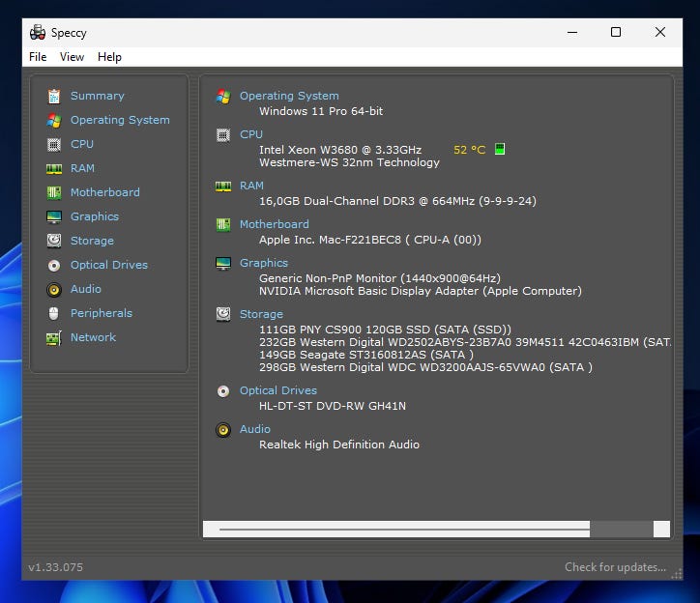Open the Operating System heading link in summary
Image resolution: width=700 pixels, height=603 pixels.
(289, 96)
